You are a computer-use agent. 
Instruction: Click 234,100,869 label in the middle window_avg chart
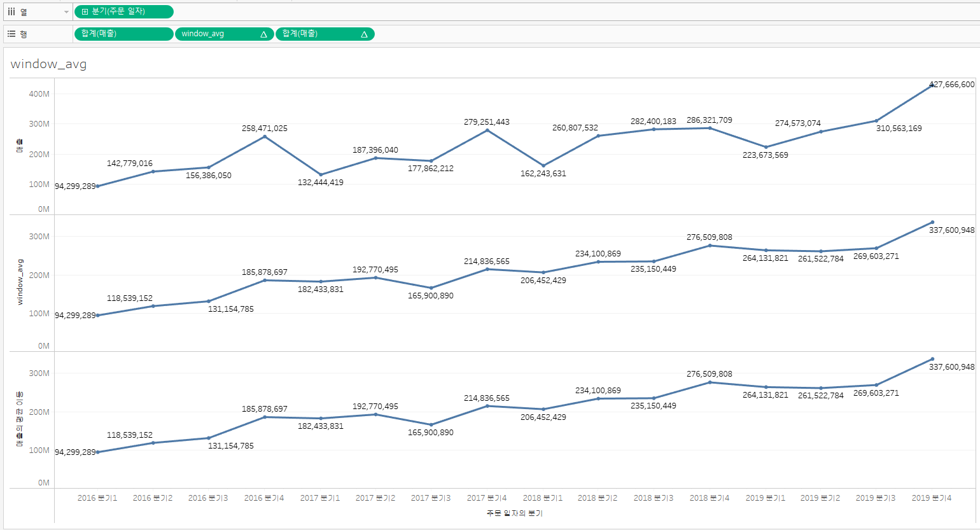coord(598,253)
